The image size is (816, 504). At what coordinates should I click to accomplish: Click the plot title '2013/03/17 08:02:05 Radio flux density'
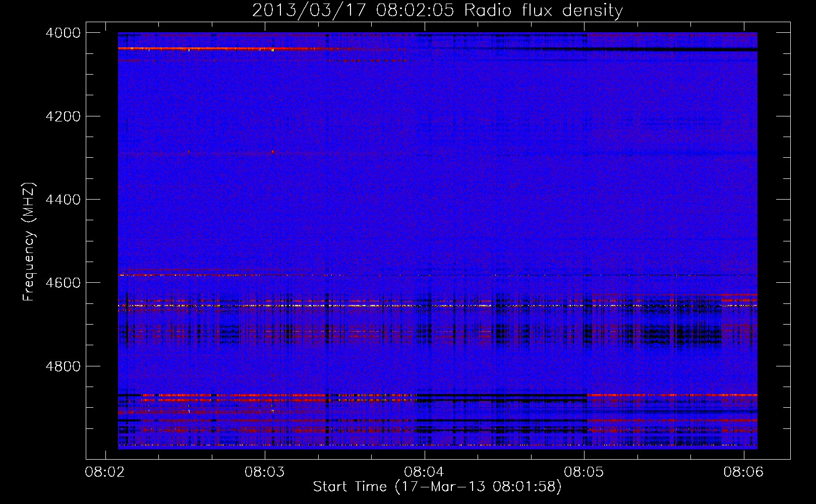tap(437, 11)
